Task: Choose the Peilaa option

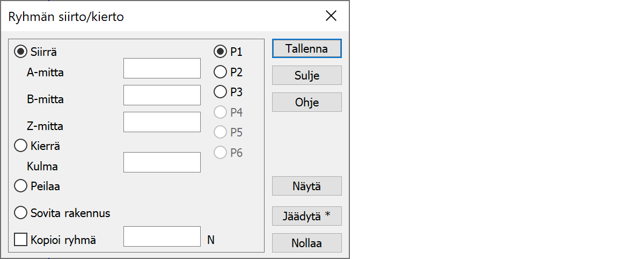Action: click(x=21, y=186)
